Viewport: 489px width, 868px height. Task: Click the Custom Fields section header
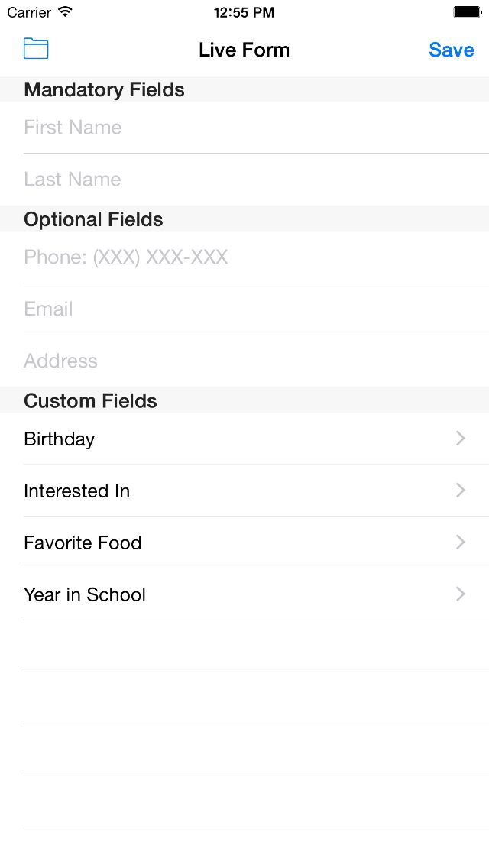coord(90,401)
